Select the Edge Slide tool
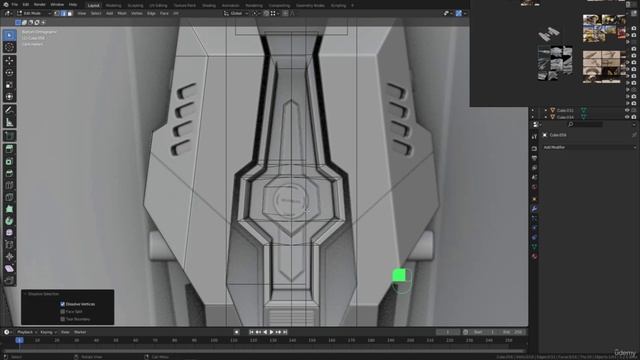 (x=9, y=244)
